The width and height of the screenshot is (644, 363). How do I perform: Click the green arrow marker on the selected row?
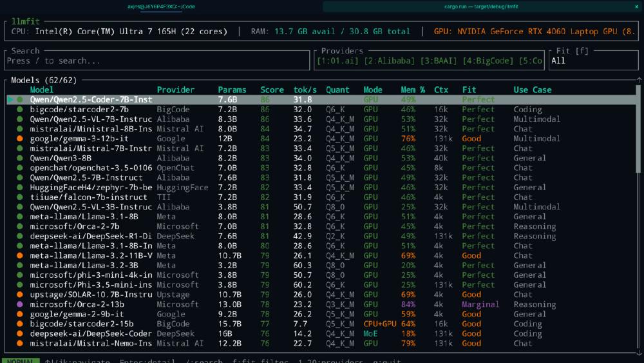[10, 100]
